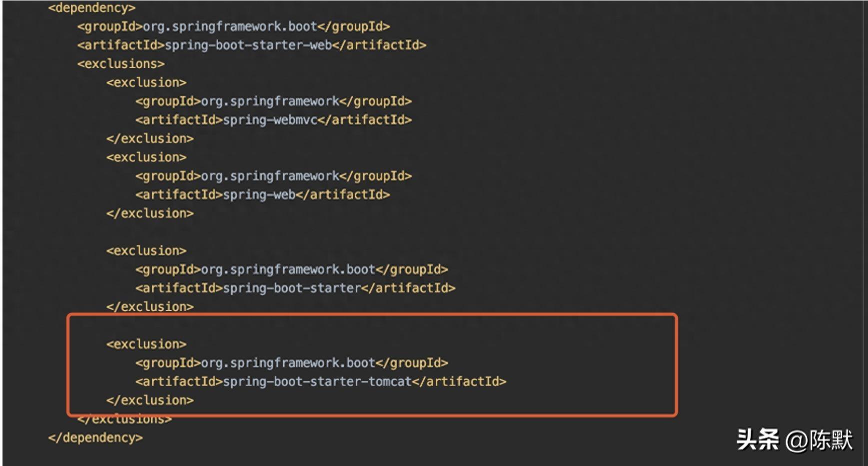Click the groupId line directly below the dependency tag
Viewport: 868px width, 466px height.
click(233, 26)
